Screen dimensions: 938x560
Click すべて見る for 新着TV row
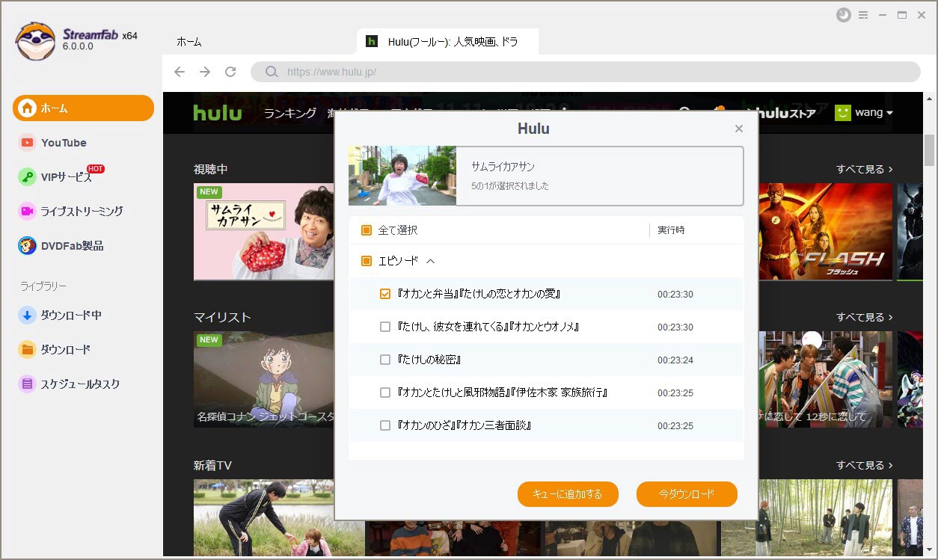point(865,465)
